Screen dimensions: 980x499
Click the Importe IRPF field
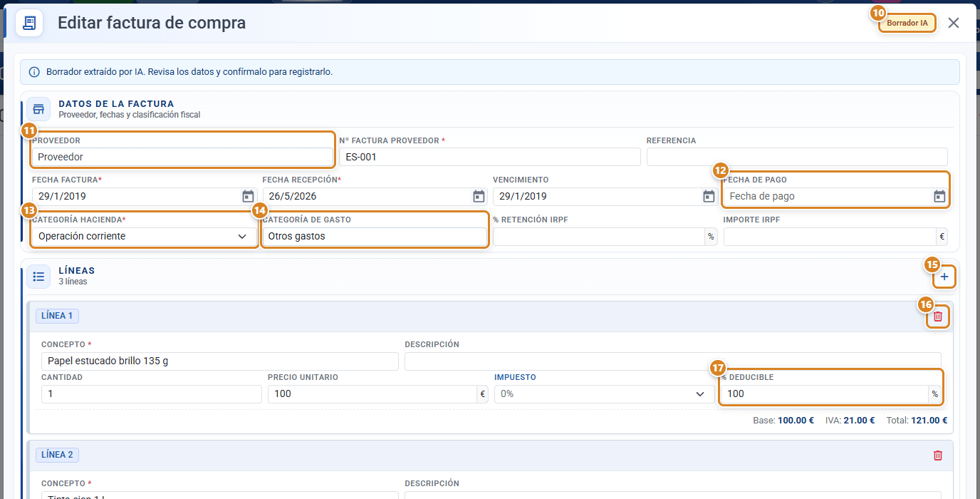tap(830, 237)
